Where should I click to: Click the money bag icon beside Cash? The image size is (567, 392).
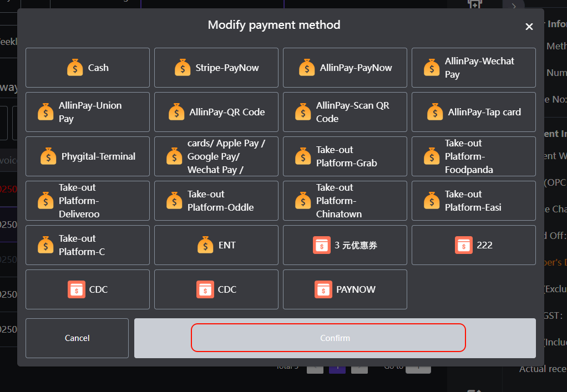(75, 68)
